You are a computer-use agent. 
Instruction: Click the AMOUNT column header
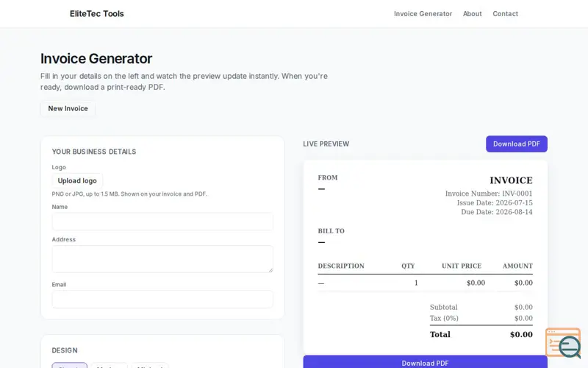coord(517,266)
